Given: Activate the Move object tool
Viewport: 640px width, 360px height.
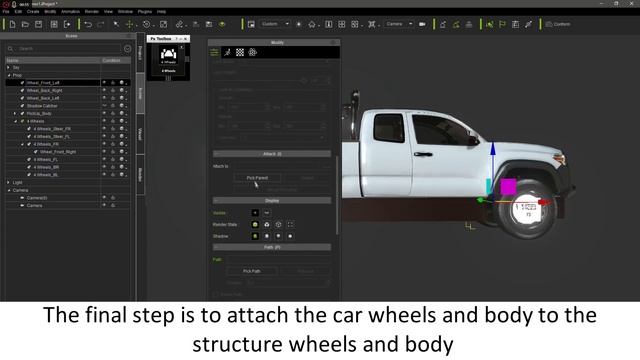Looking at the screenshot, I should 129,24.
